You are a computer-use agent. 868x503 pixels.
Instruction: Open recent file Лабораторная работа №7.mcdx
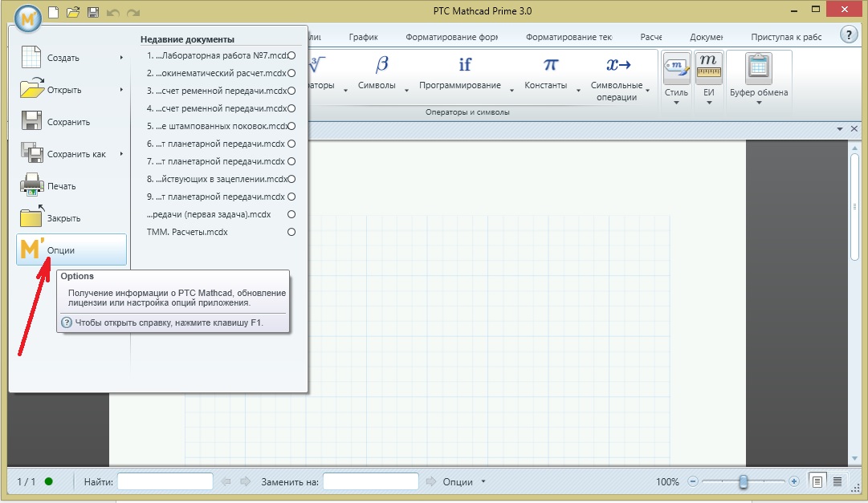pos(218,55)
